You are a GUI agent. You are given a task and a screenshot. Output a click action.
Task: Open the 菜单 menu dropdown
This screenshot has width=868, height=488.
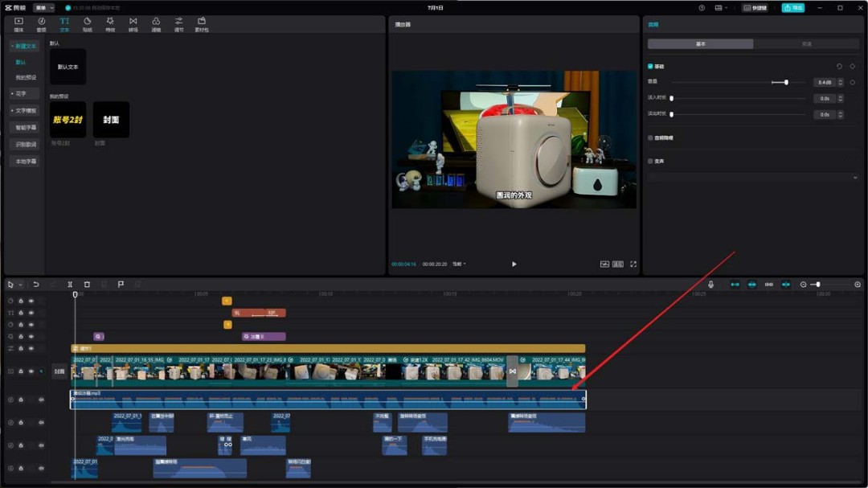[x=44, y=7]
